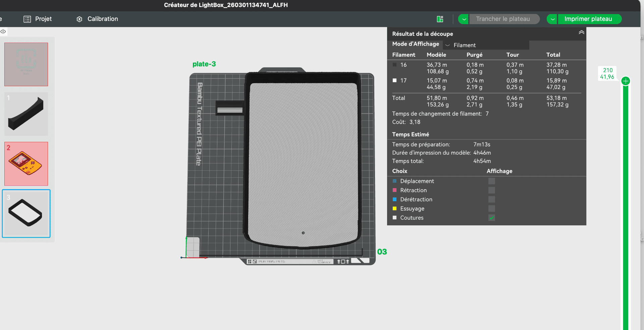Enable the Rétraction display checkbox

(x=492, y=190)
